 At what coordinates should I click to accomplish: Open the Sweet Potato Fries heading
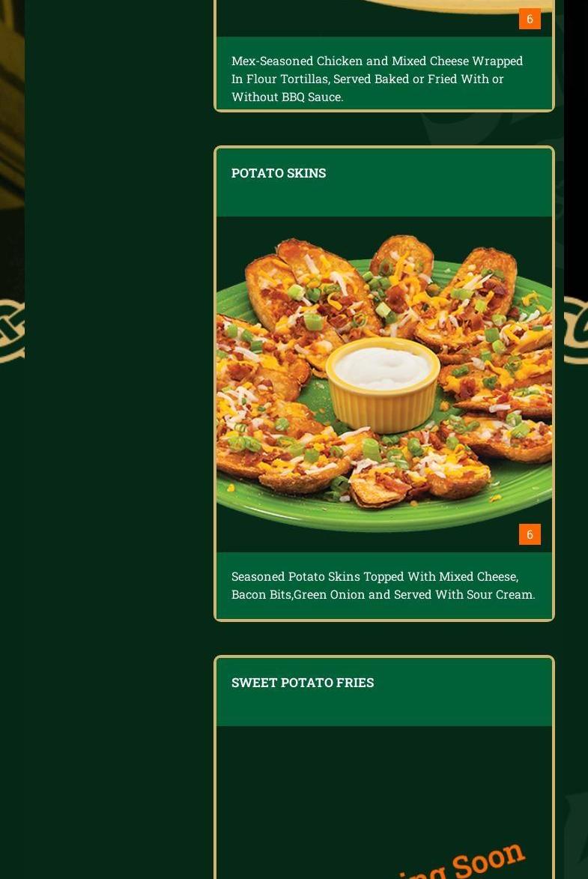point(303,682)
